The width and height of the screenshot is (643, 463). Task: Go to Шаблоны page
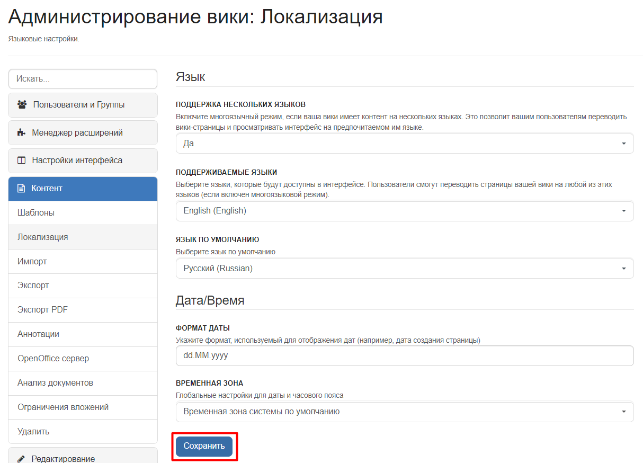[x=83, y=213]
